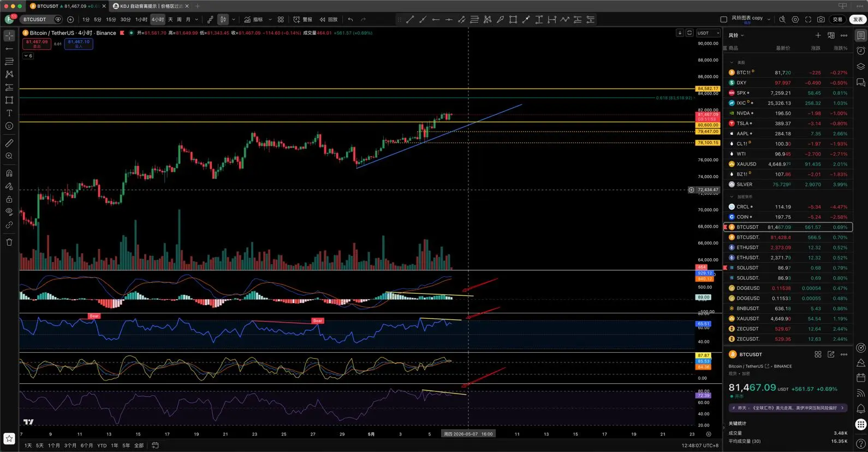Create an alert via 警报
Screen dimensions: 868x452
coord(303,20)
